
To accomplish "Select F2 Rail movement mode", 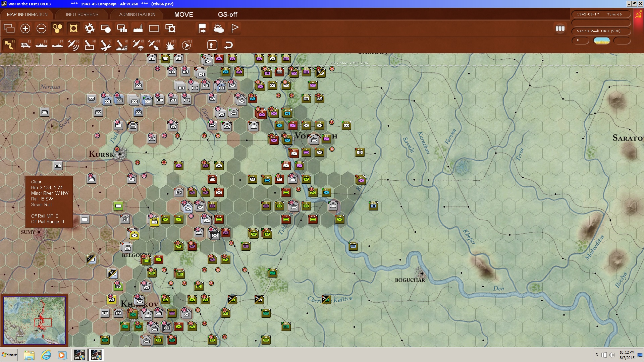I will [x=25, y=45].
